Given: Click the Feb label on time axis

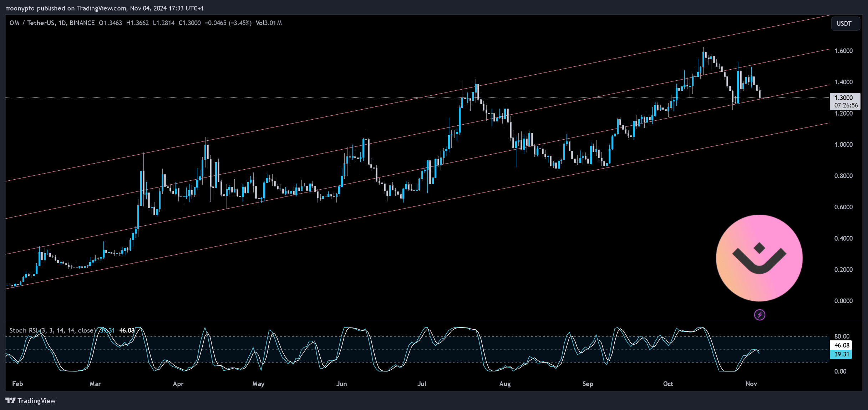Looking at the screenshot, I should [17, 384].
